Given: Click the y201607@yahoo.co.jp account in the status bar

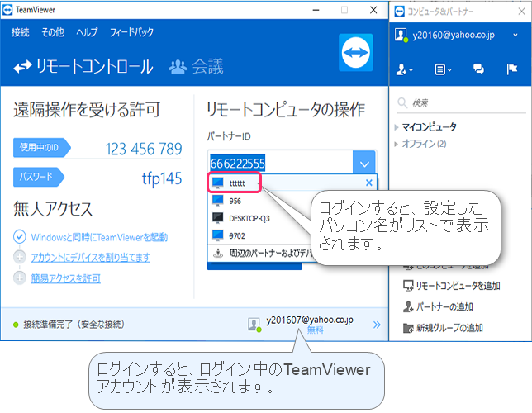Looking at the screenshot, I should tap(310, 320).
